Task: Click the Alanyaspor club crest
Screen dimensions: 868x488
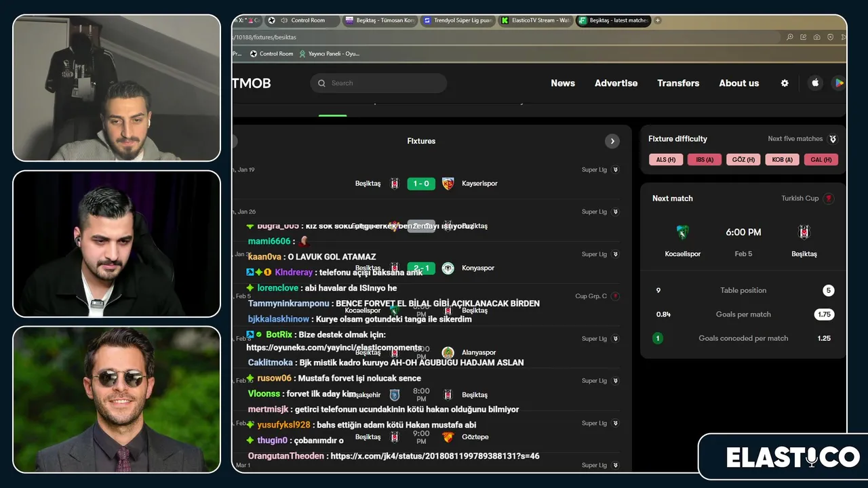Action: pos(448,352)
